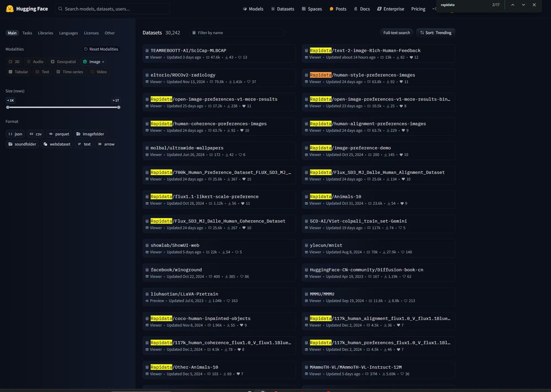
Task: Click the dataset icon beside MAmmoTH-VL/MAmmoTH-VL-Instruct-12M
Action: [x=306, y=367]
